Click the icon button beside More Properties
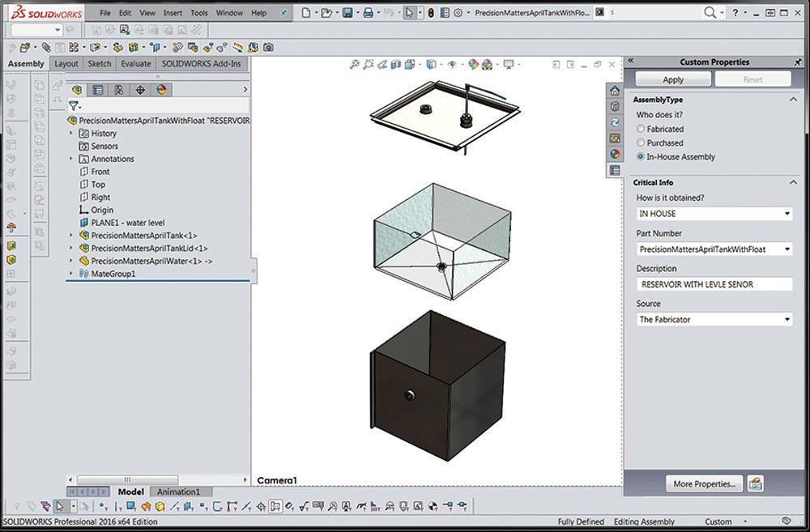This screenshot has height=532, width=810. pyautogui.click(x=755, y=484)
